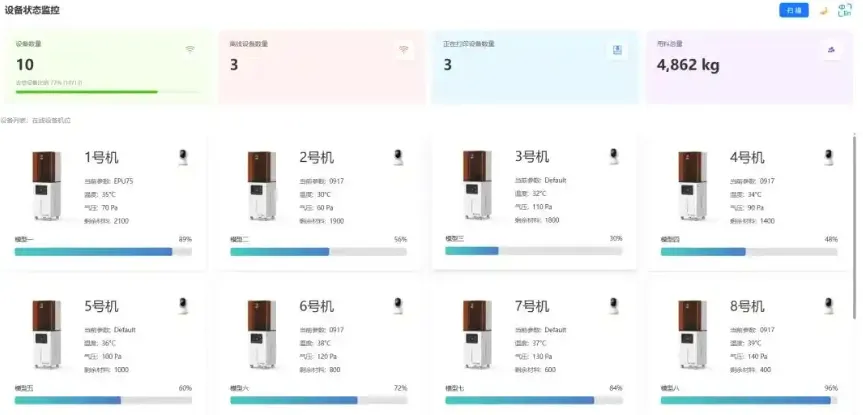Open the 2号机 title link
863x415 pixels.
(316, 157)
